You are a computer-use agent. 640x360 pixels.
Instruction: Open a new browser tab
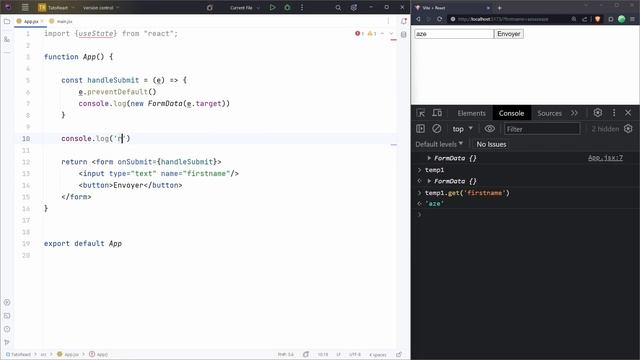click(x=499, y=7)
